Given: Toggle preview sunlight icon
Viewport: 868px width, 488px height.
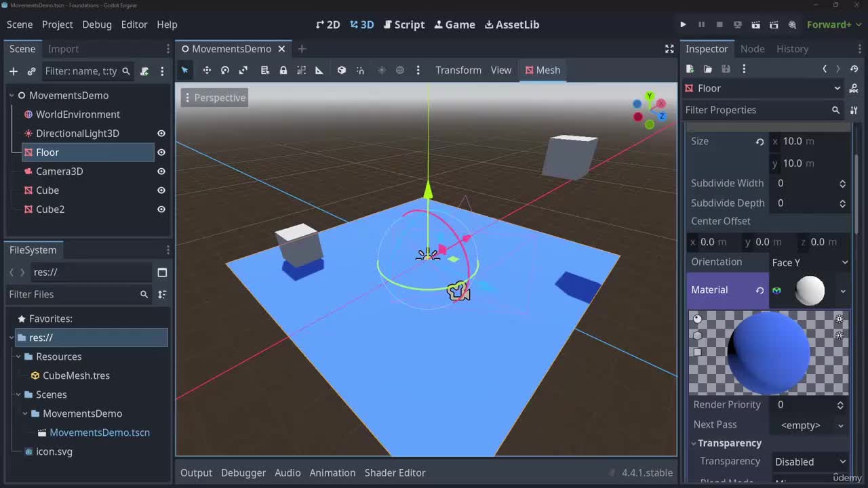Looking at the screenshot, I should (x=382, y=70).
